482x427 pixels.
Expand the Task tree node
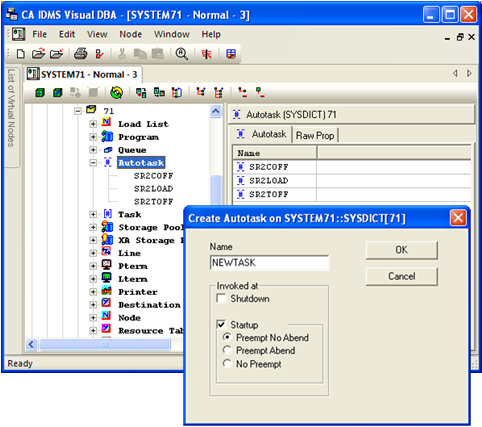(x=93, y=214)
